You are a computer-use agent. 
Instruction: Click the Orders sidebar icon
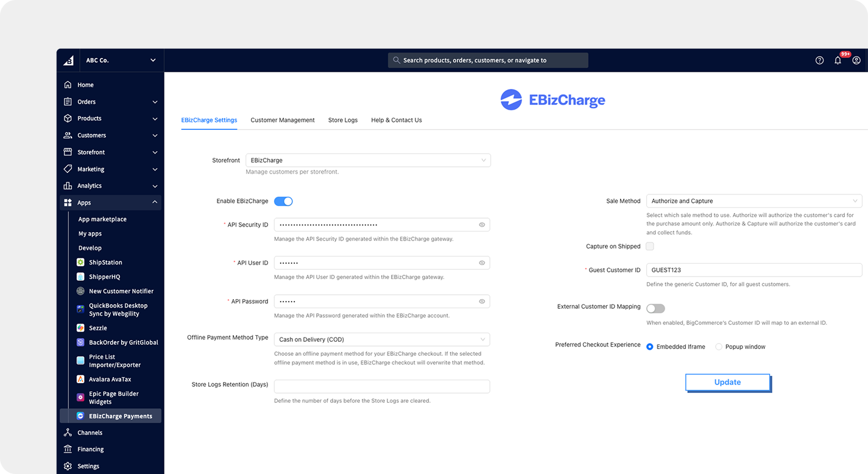click(x=68, y=102)
